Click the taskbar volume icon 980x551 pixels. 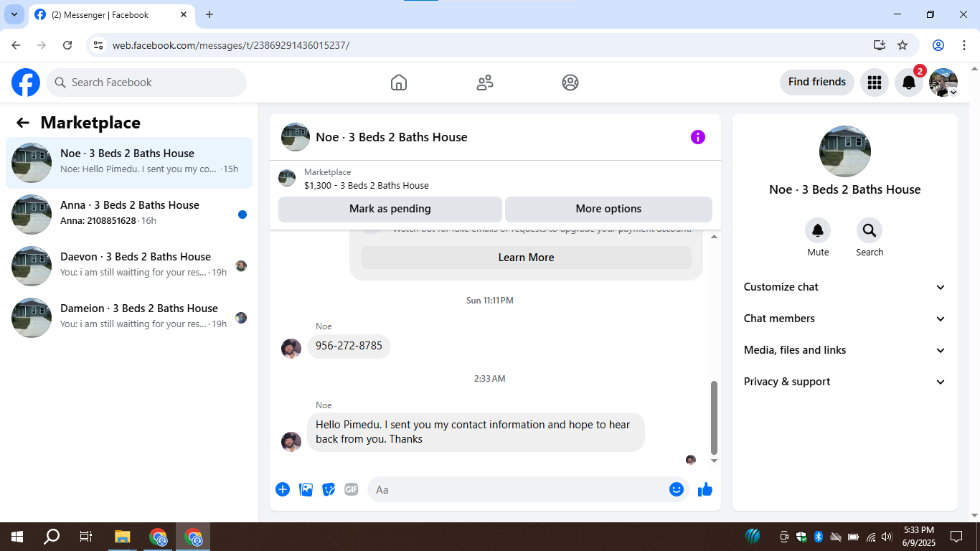click(x=887, y=537)
